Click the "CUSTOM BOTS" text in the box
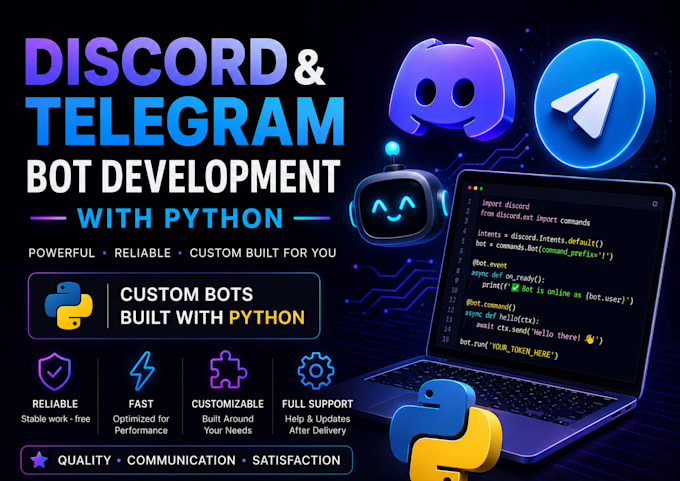Screen dimensions: 680x481 [186, 294]
